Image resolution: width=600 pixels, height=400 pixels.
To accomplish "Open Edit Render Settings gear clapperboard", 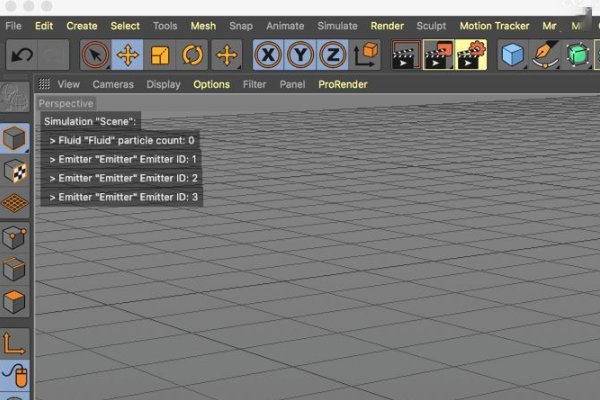I will pyautogui.click(x=471, y=56).
